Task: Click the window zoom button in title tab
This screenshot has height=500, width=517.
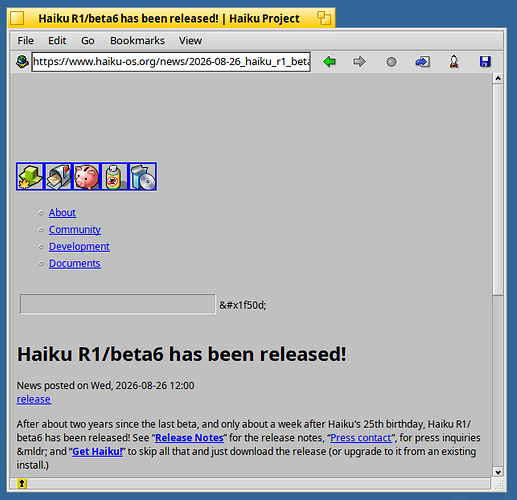Action: [x=323, y=18]
